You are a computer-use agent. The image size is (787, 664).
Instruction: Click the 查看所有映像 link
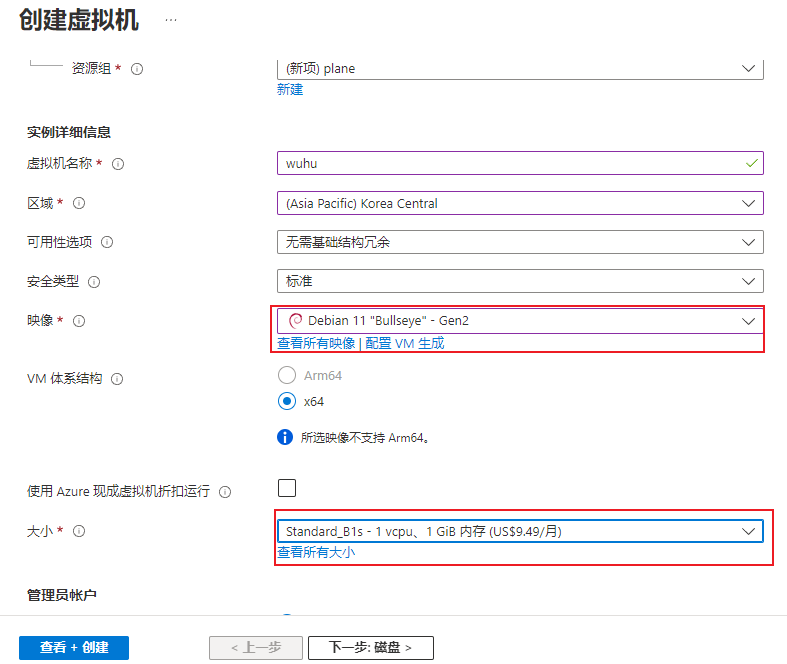316,343
